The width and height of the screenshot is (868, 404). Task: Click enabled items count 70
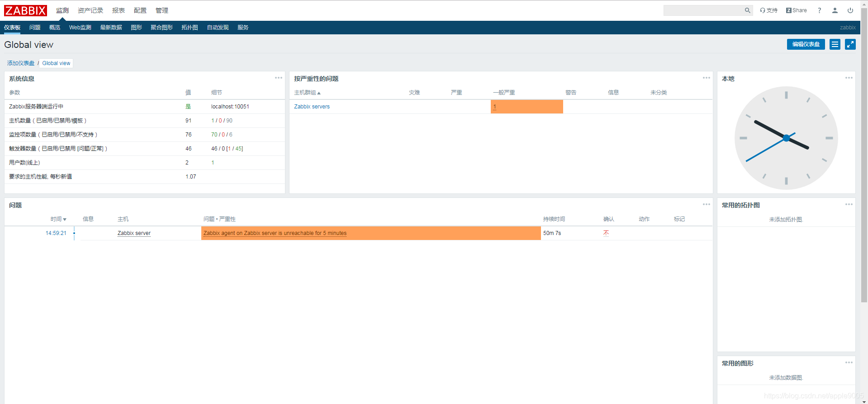tap(214, 135)
